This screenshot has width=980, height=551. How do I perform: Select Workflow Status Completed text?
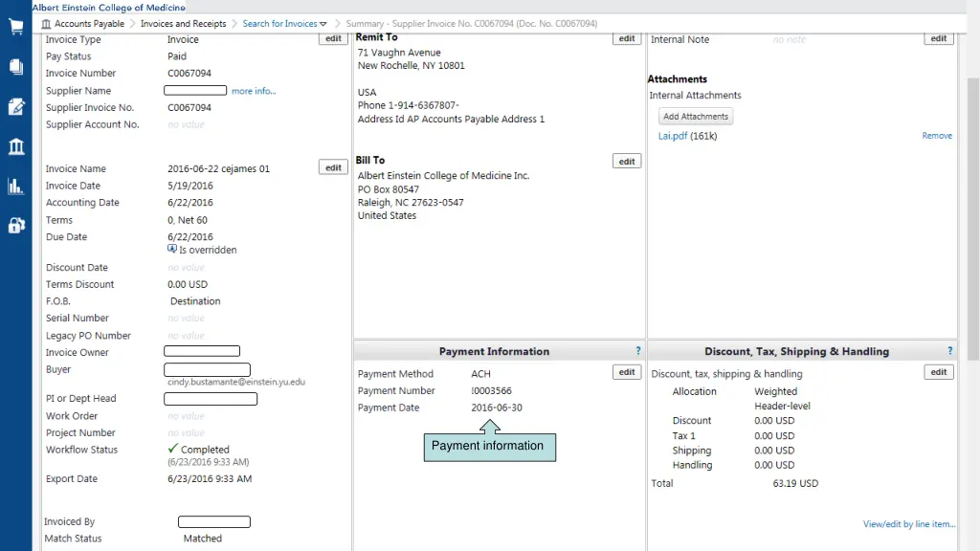(205, 450)
